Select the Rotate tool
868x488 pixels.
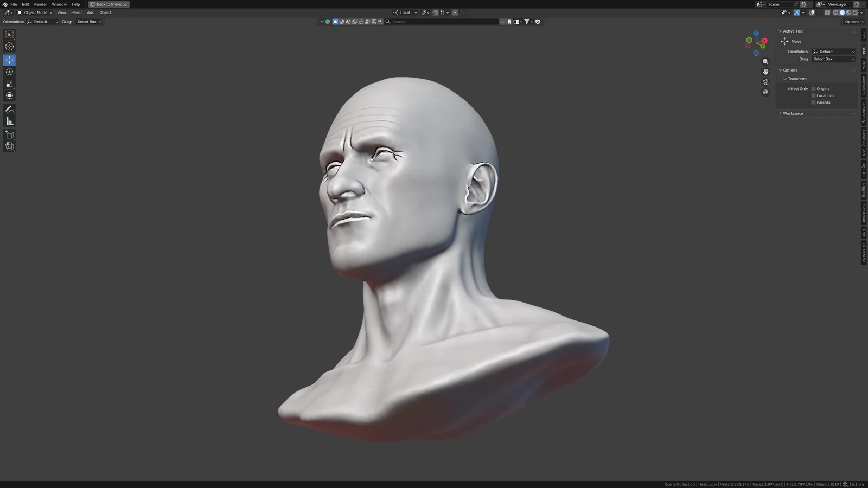click(9, 72)
